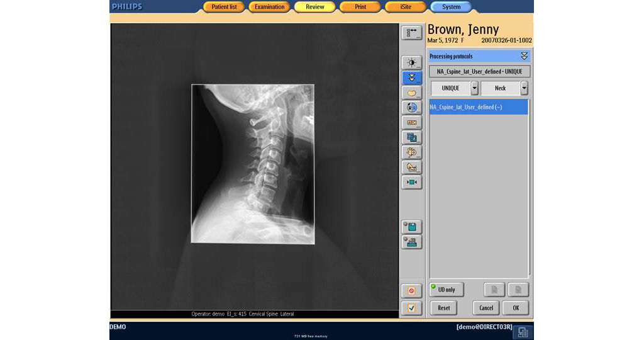Select the image rotate tool icon
Image resolution: width=644 pixels, height=340 pixels.
tap(412, 107)
